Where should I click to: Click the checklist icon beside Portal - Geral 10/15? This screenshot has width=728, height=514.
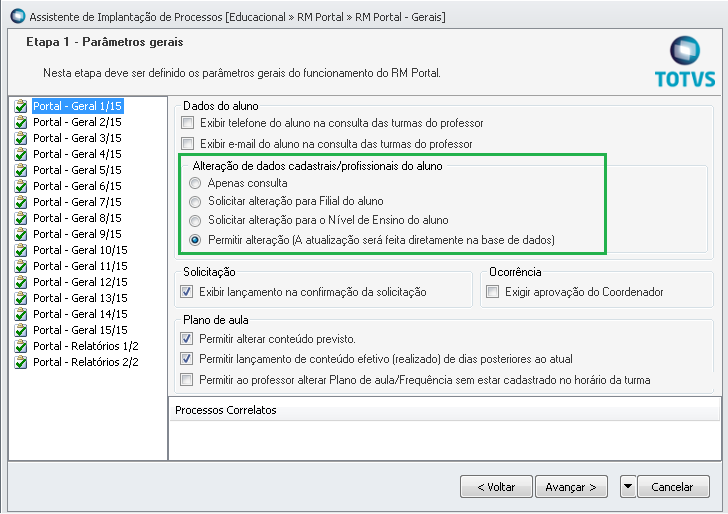point(21,250)
